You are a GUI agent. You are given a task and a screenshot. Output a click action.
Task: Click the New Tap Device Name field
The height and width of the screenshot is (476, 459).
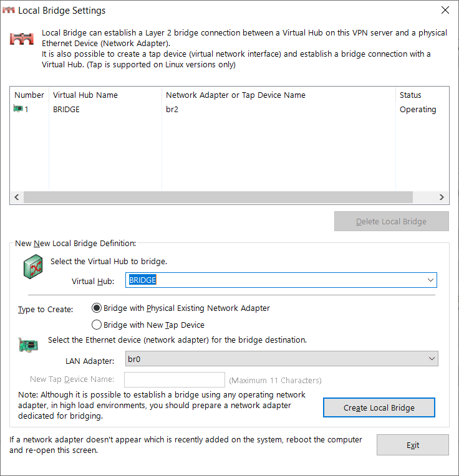(x=175, y=380)
